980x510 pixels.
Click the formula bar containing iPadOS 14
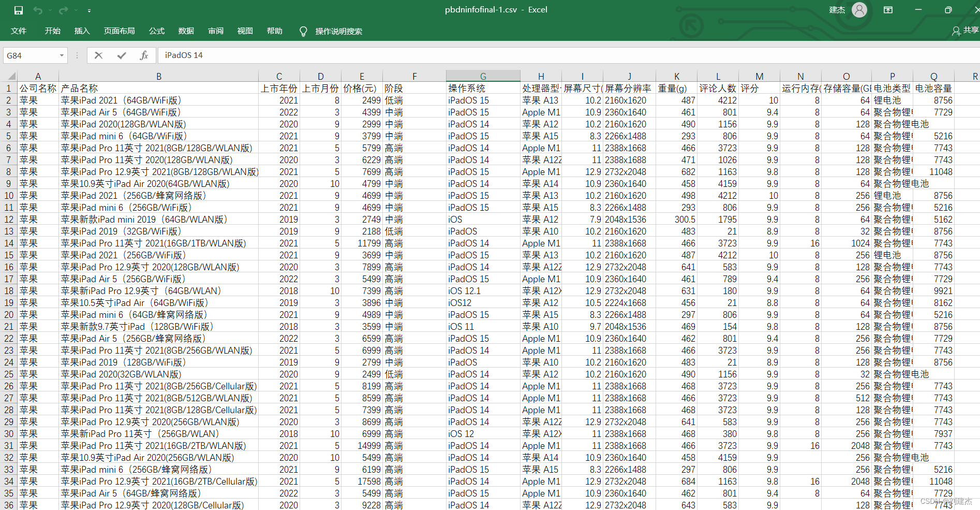click(568, 55)
